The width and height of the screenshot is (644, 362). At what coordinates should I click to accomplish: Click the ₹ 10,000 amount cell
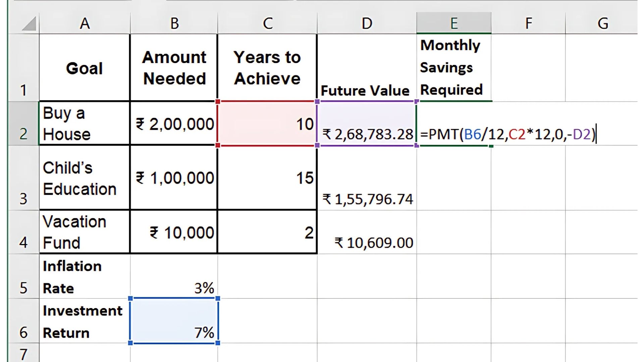click(x=174, y=232)
